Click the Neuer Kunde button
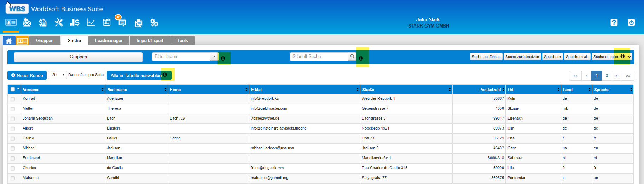The image size is (644, 184). tap(27, 75)
